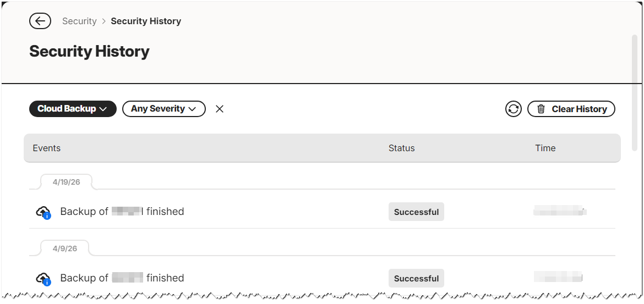
Task: Select the 4/9/26 date tab
Action: click(x=64, y=248)
